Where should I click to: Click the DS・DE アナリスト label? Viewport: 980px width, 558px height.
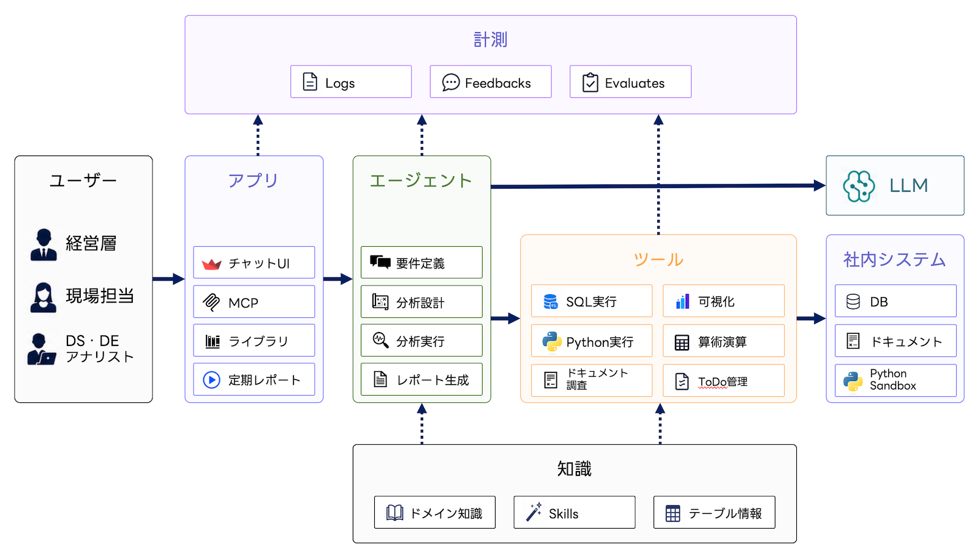pyautogui.click(x=100, y=349)
